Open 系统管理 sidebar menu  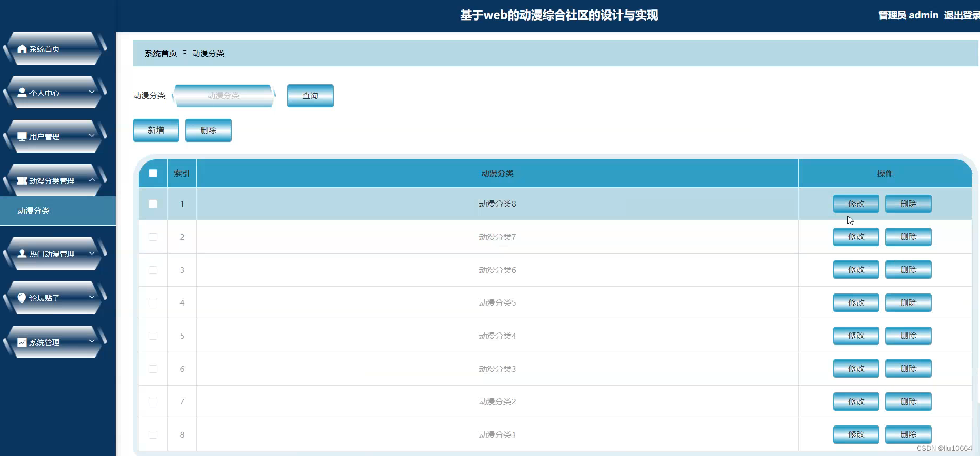click(x=55, y=342)
